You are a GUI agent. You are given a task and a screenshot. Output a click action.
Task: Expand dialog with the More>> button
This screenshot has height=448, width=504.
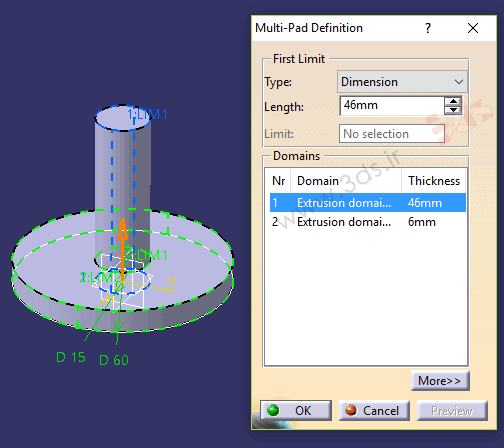(440, 381)
